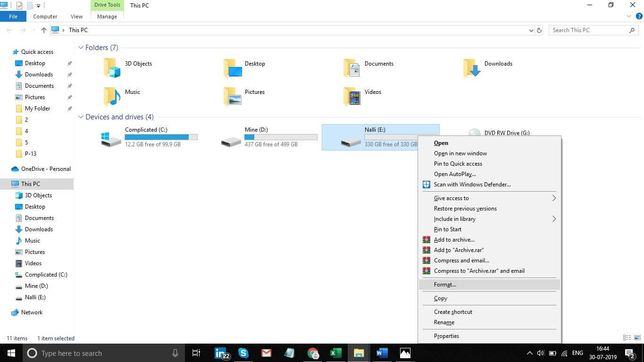Open ENG language indicator in tray
The height and width of the screenshot is (362, 644).
577,353
